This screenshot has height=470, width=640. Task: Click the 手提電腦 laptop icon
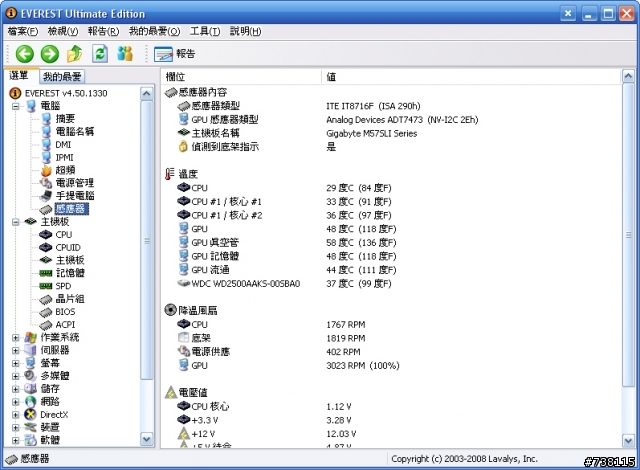[46, 196]
